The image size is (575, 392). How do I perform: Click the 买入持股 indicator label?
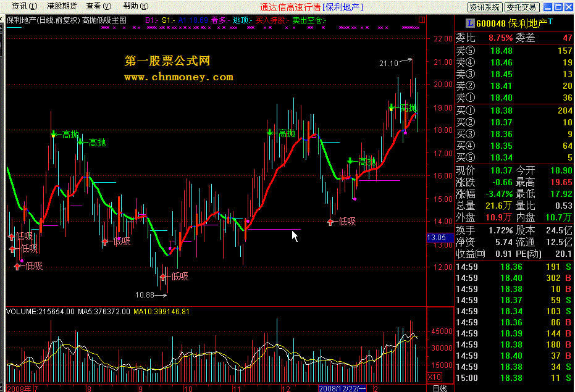pos(272,20)
